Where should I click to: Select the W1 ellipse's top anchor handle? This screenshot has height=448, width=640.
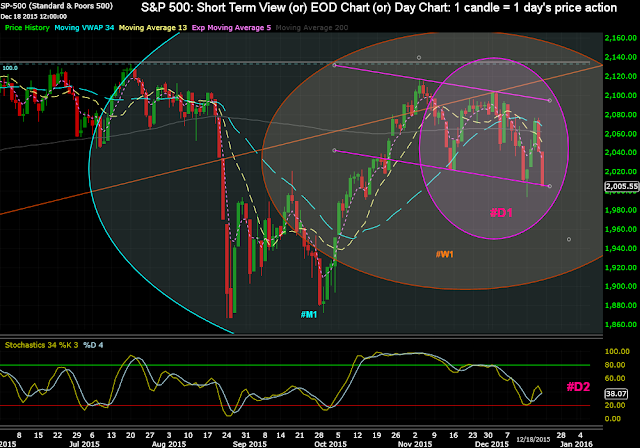(x=419, y=58)
